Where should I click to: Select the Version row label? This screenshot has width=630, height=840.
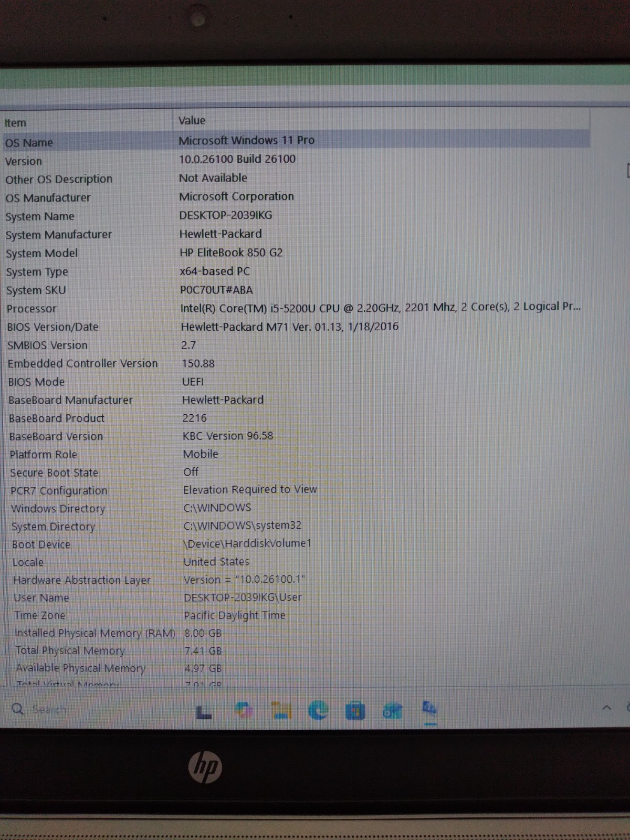point(24,161)
